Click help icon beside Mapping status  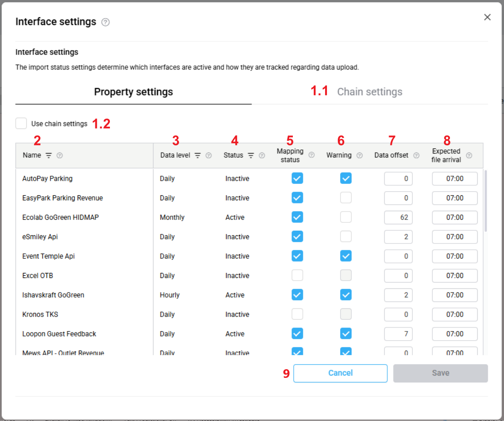coord(311,155)
